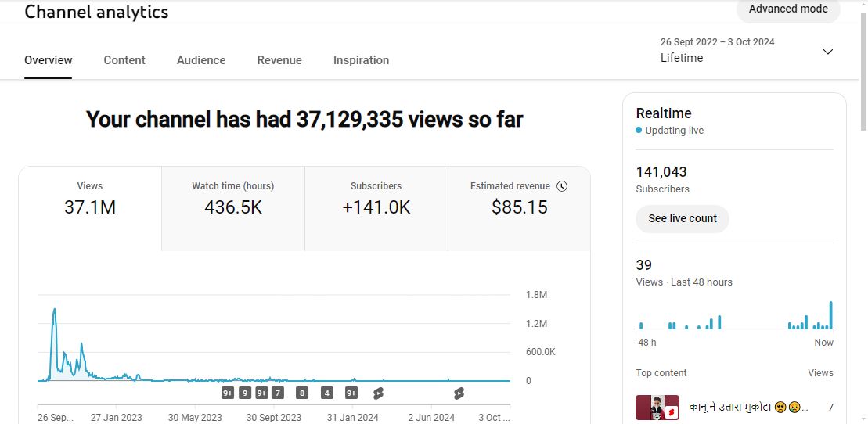
Task: Switch to the Audience tab
Action: click(201, 60)
